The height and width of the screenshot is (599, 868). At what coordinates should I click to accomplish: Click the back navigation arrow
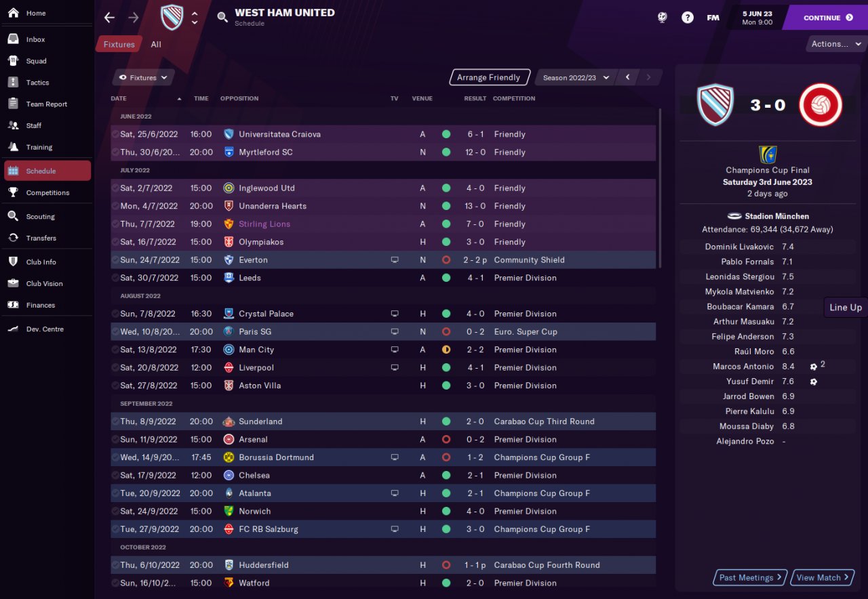tap(109, 18)
